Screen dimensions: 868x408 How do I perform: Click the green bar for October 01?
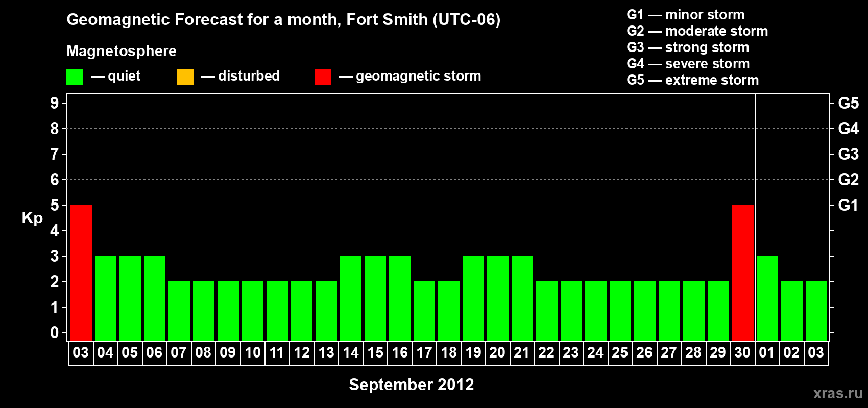tap(767, 298)
